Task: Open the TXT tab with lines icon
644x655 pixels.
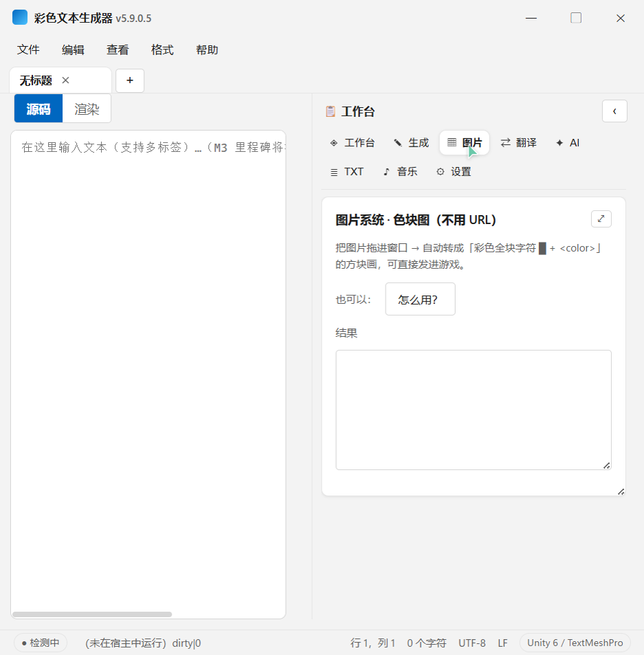Action: click(346, 172)
